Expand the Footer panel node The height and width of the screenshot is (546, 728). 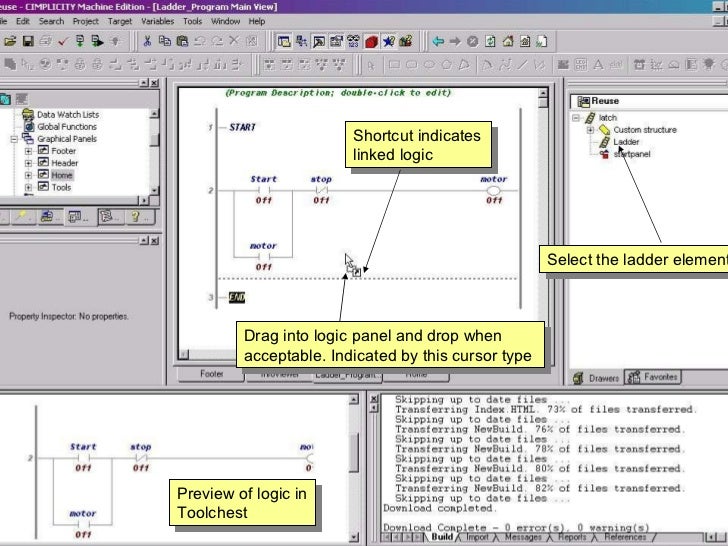(x=28, y=151)
